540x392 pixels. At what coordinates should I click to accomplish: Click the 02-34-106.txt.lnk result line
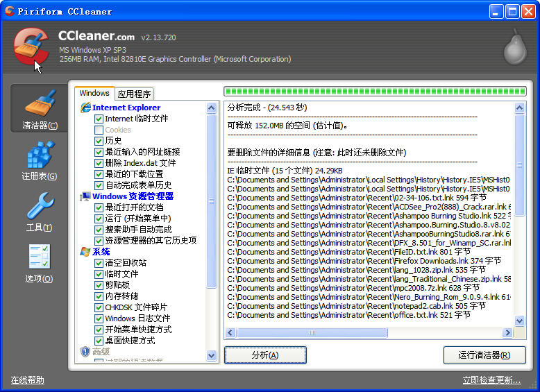point(357,198)
